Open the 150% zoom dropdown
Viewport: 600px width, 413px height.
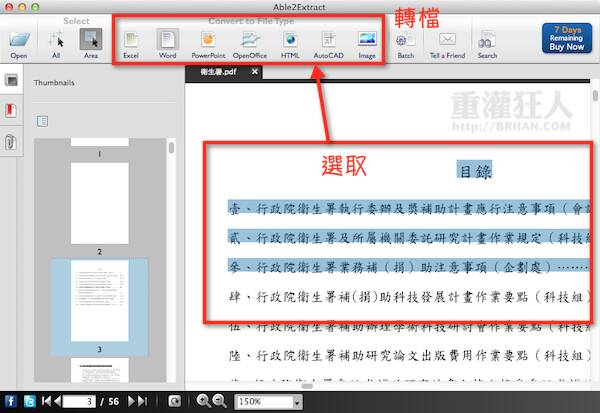[297, 402]
